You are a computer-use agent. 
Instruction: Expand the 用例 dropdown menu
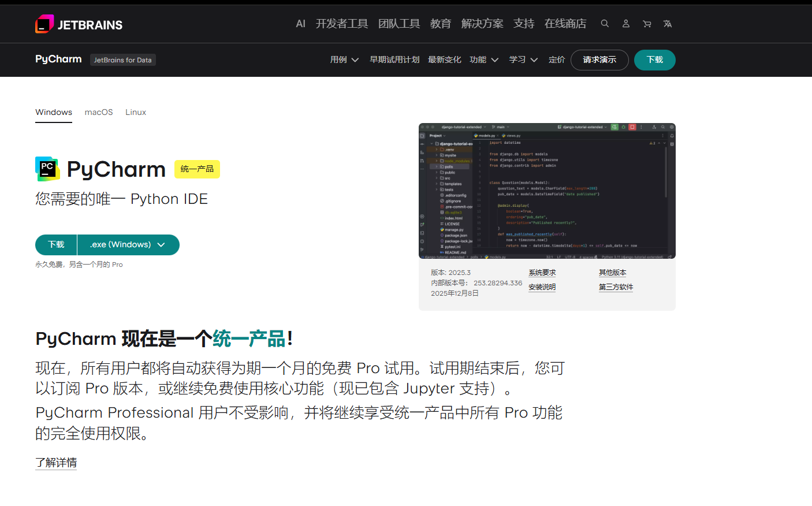tap(344, 60)
